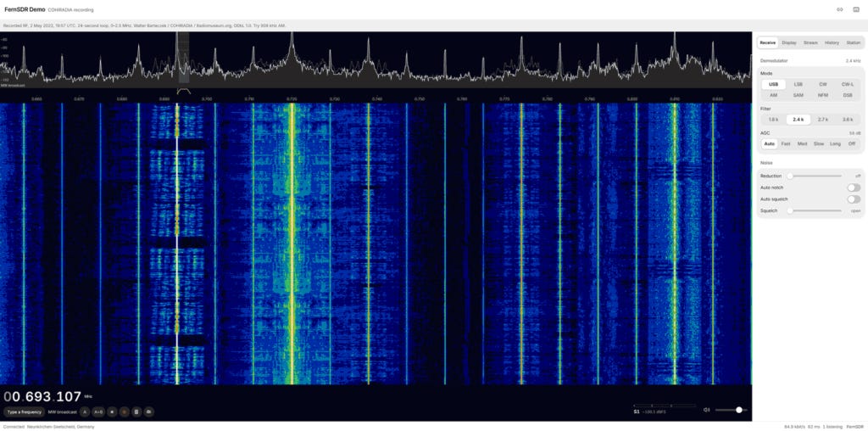This screenshot has width=868, height=431.
Task: Switch mode to DSB
Action: coord(848,95)
